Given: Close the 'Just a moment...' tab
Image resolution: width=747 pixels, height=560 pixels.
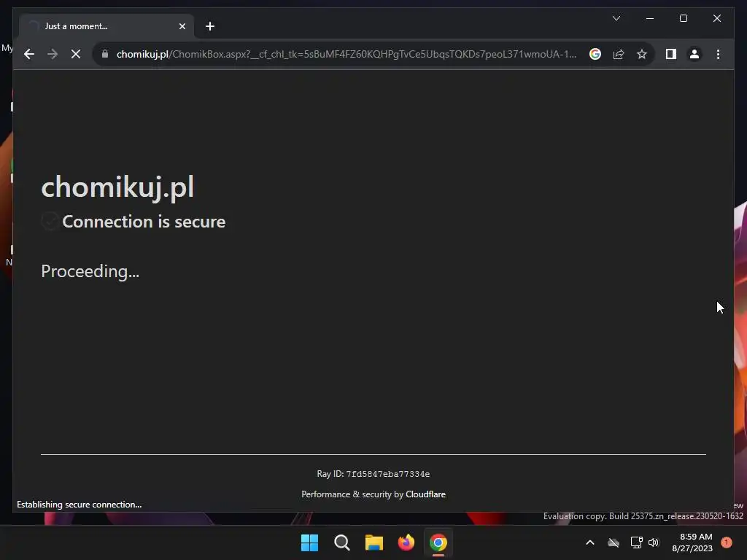Looking at the screenshot, I should tap(182, 26).
